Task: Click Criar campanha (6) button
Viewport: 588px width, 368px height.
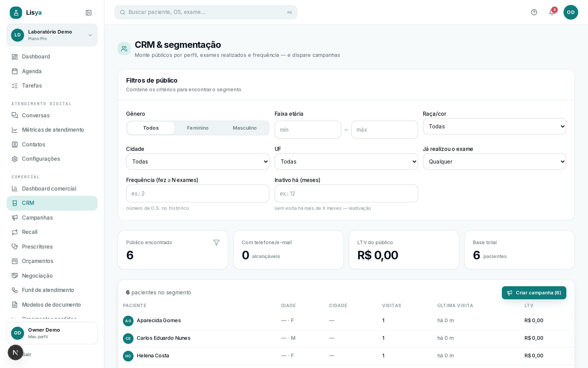Action: pyautogui.click(x=534, y=293)
